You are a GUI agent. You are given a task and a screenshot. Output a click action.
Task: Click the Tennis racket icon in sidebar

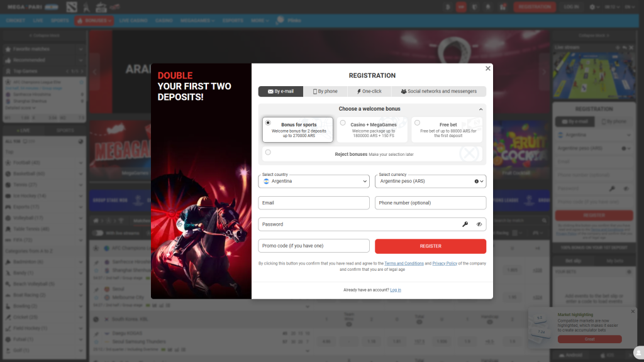8,185
